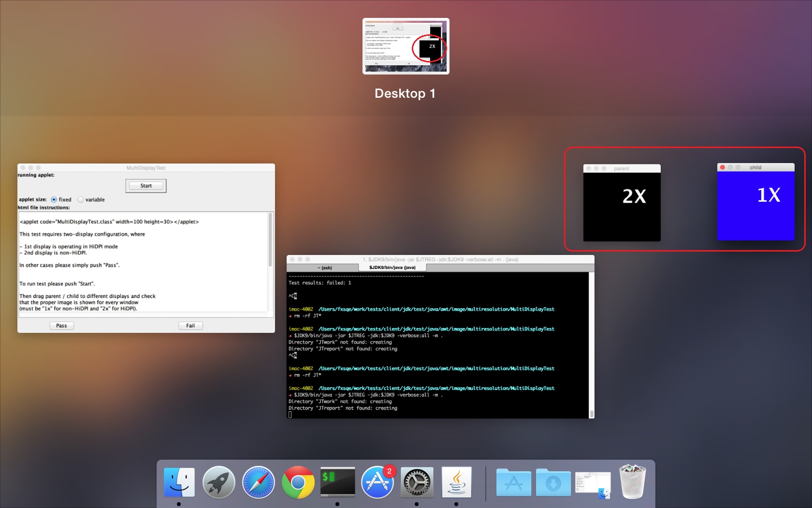
Task: Select the fixed applet size option
Action: click(54, 200)
